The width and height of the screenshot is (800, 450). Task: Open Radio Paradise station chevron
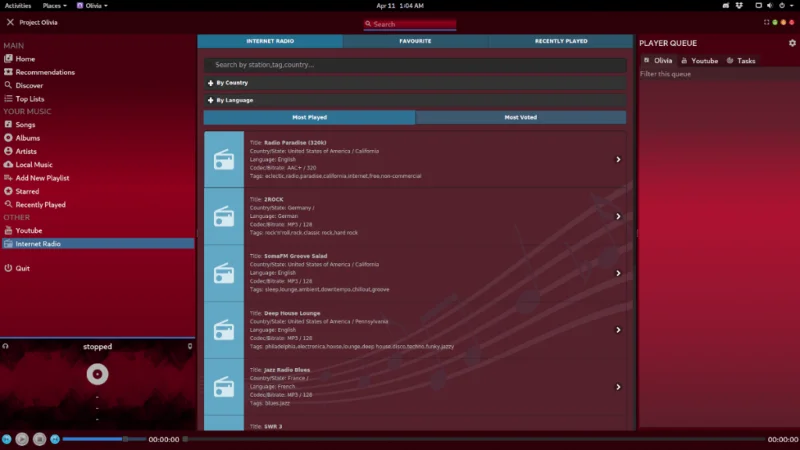(x=618, y=159)
